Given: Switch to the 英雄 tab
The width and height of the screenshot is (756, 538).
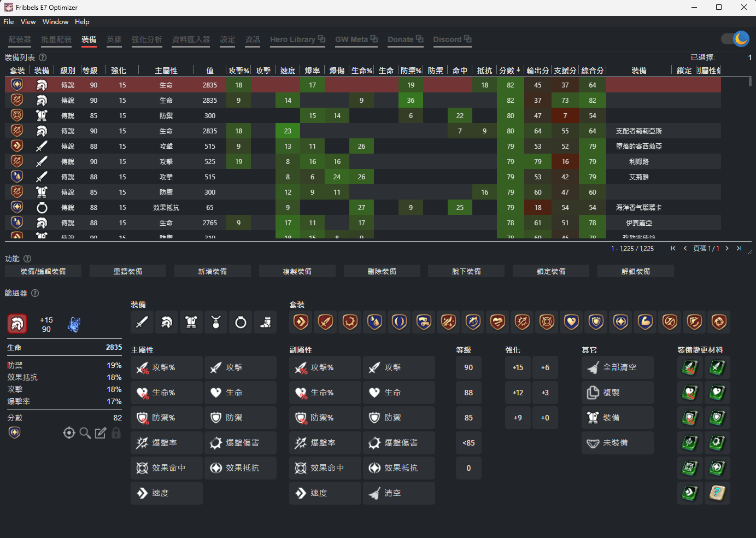Looking at the screenshot, I should tap(114, 39).
